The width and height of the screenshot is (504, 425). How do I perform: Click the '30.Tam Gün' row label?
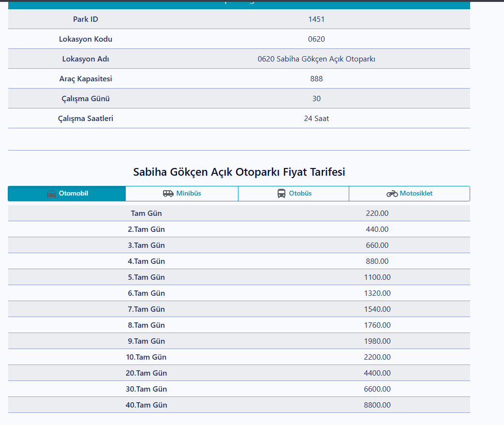(x=146, y=389)
